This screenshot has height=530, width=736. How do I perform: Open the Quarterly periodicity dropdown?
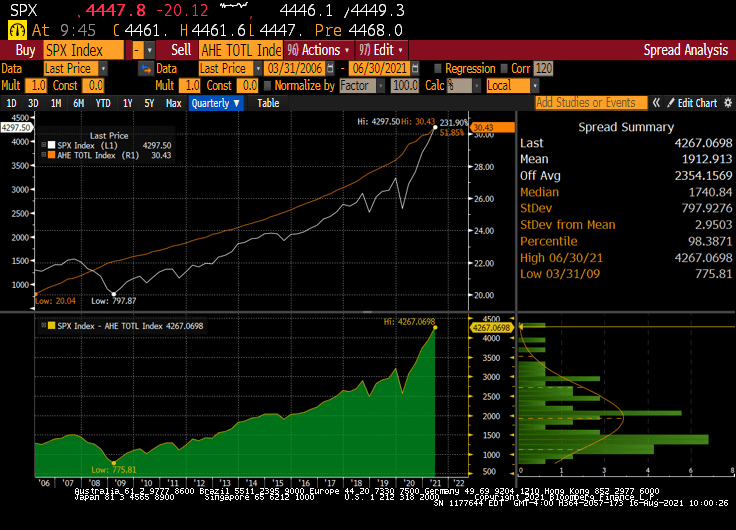[216, 103]
